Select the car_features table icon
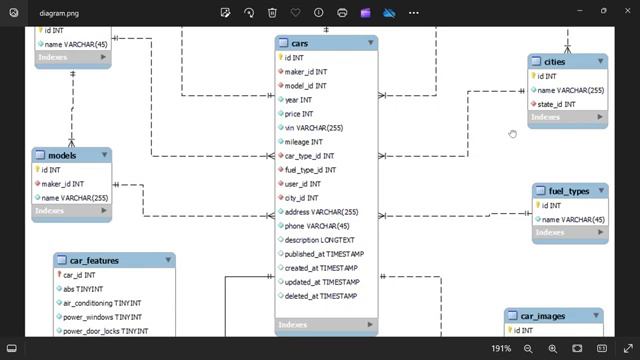Image resolution: width=640 pixels, height=360 pixels. click(x=62, y=260)
